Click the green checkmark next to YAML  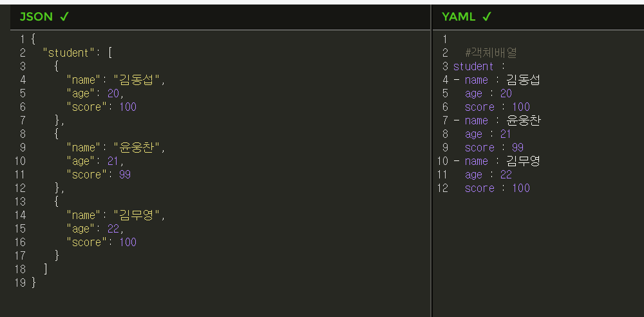coord(487,17)
